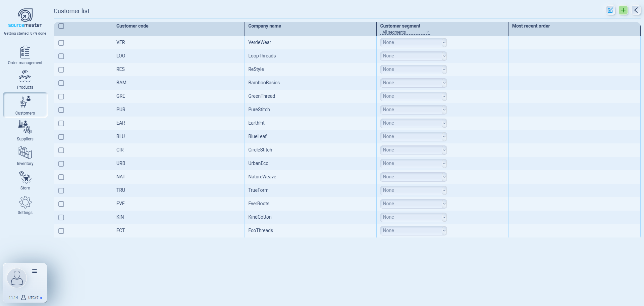Expand the KindCotton segment dropdown
Screen dimensions: 644x306
tap(413, 217)
